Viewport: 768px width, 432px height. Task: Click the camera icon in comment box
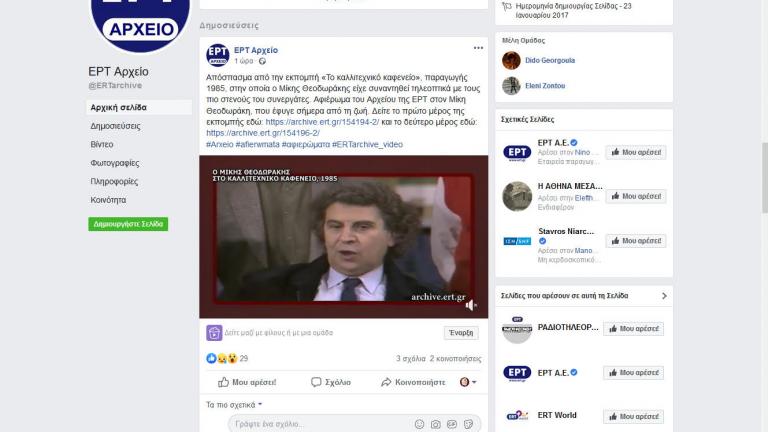(x=435, y=424)
